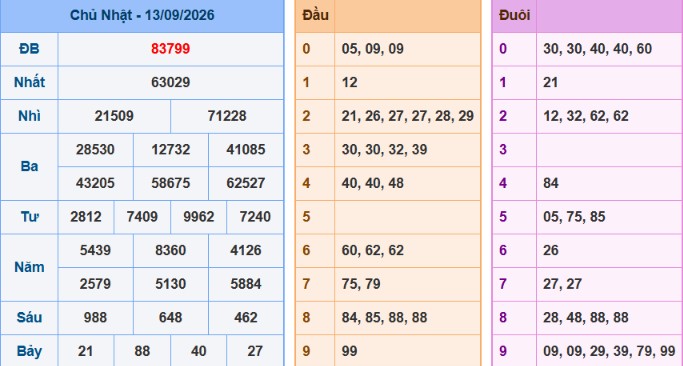Select fourth prize number 7240
683x366 pixels.
[255, 217]
